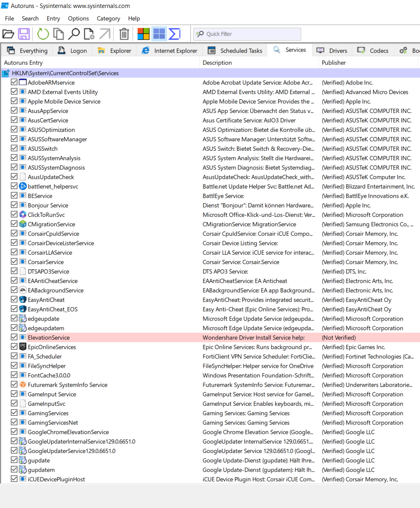This screenshot has height=508, width=420.
Task: Click '(Verified) Blizzard Entertainment, Inc.' publisher
Action: coord(368,187)
